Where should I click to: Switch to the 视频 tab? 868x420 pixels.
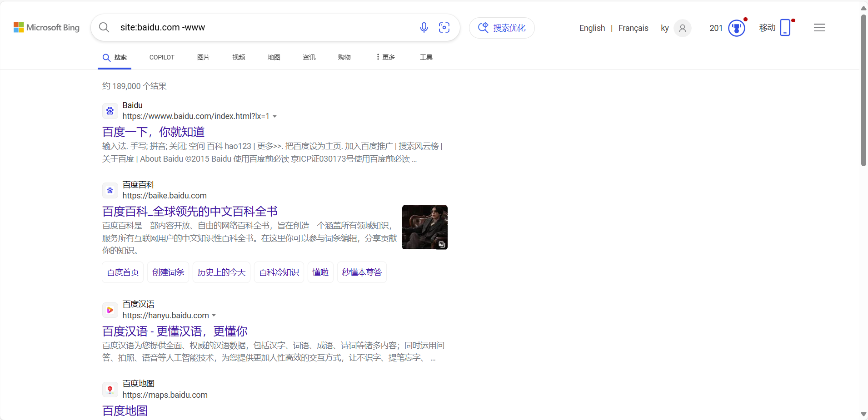coord(239,58)
